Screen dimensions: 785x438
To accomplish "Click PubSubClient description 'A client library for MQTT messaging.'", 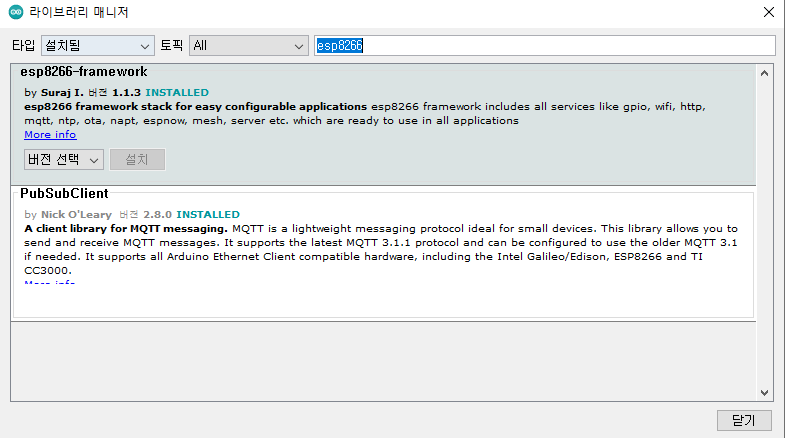I will click(x=126, y=229).
